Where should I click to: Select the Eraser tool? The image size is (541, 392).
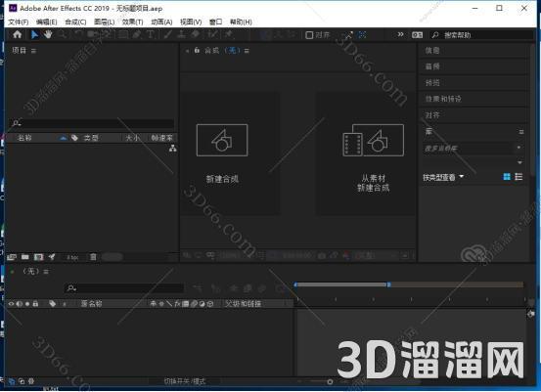(196, 34)
